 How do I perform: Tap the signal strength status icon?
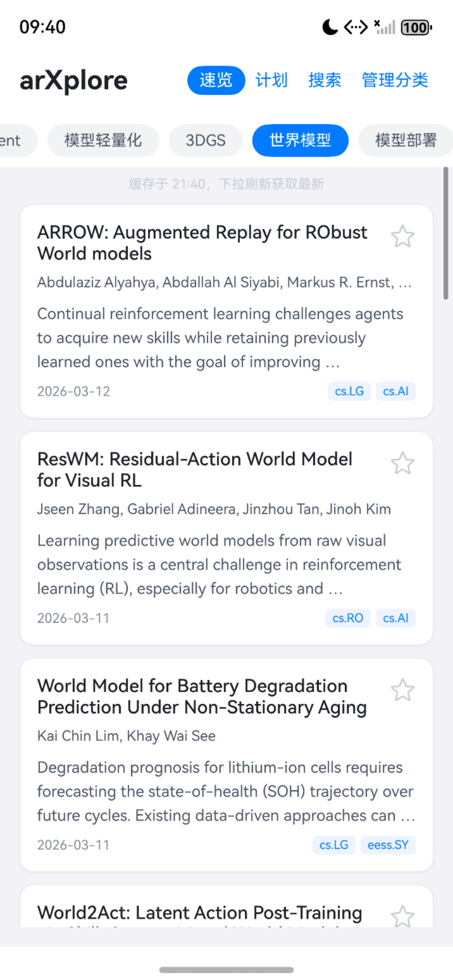click(385, 27)
